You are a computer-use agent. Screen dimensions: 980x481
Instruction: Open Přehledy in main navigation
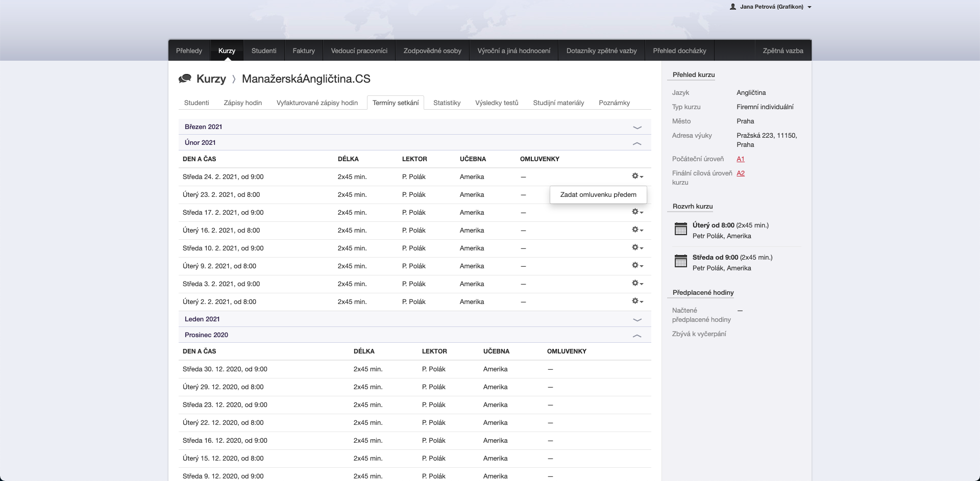[x=189, y=50]
